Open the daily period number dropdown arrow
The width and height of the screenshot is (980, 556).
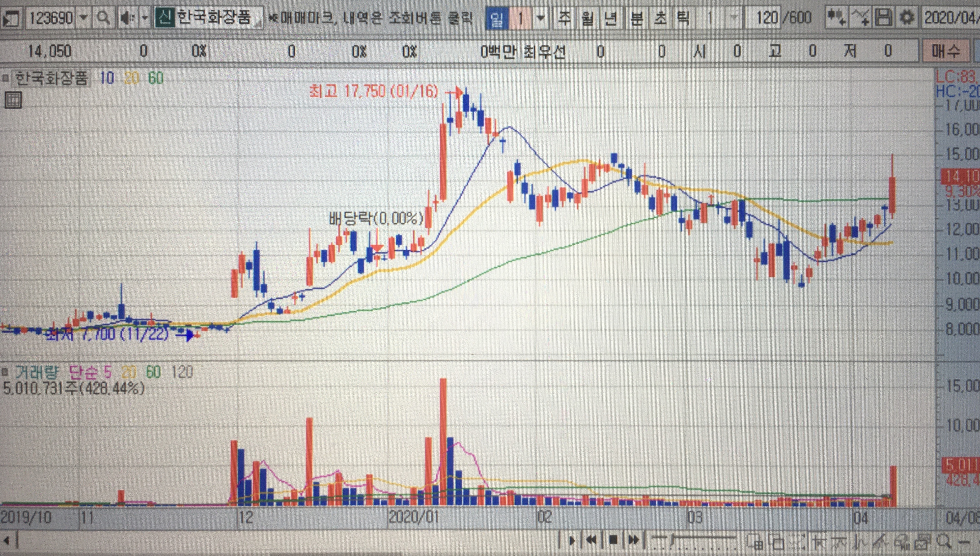[540, 18]
